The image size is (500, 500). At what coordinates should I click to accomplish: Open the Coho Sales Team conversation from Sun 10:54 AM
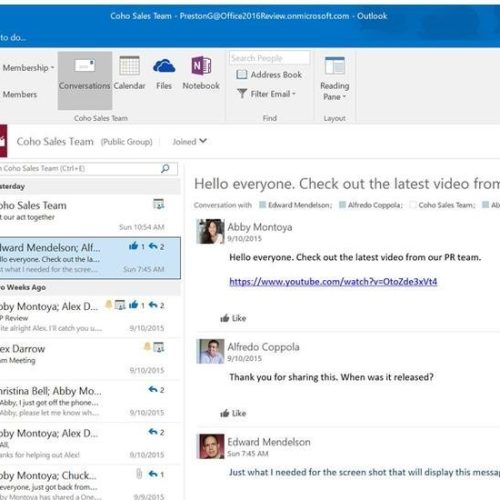[x=90, y=215]
